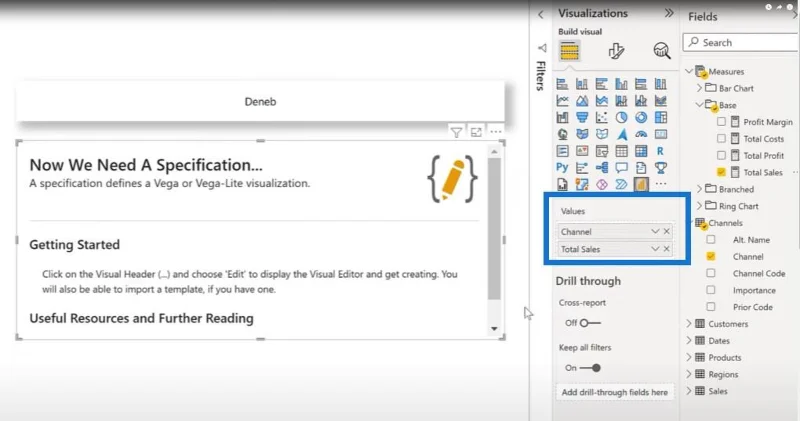
Task: Expand the Branched folder
Action: [x=699, y=189]
